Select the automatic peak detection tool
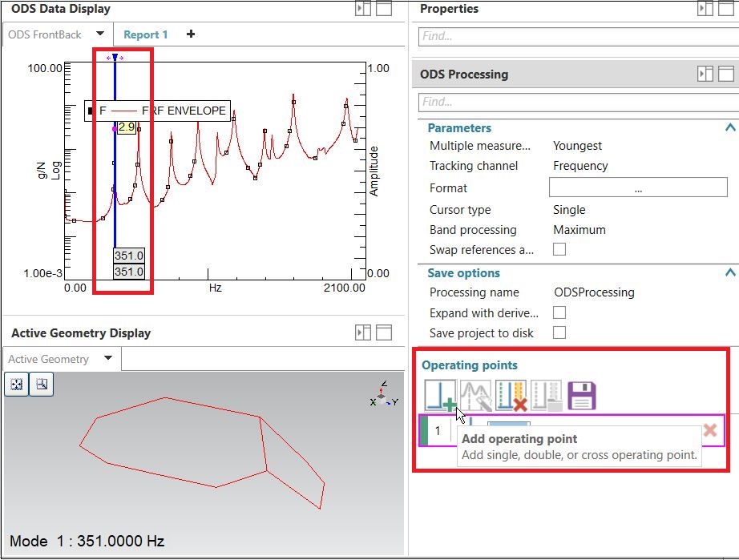This screenshot has width=739, height=560. [x=474, y=394]
